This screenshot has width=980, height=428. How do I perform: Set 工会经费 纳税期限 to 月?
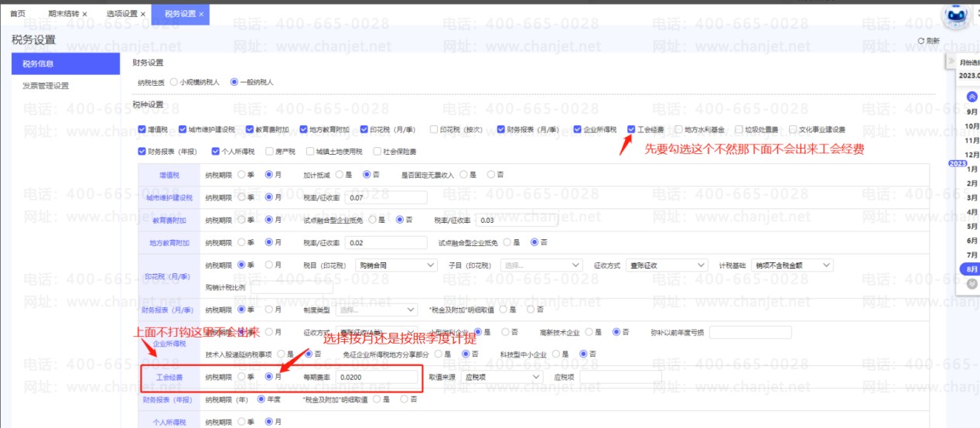[269, 377]
